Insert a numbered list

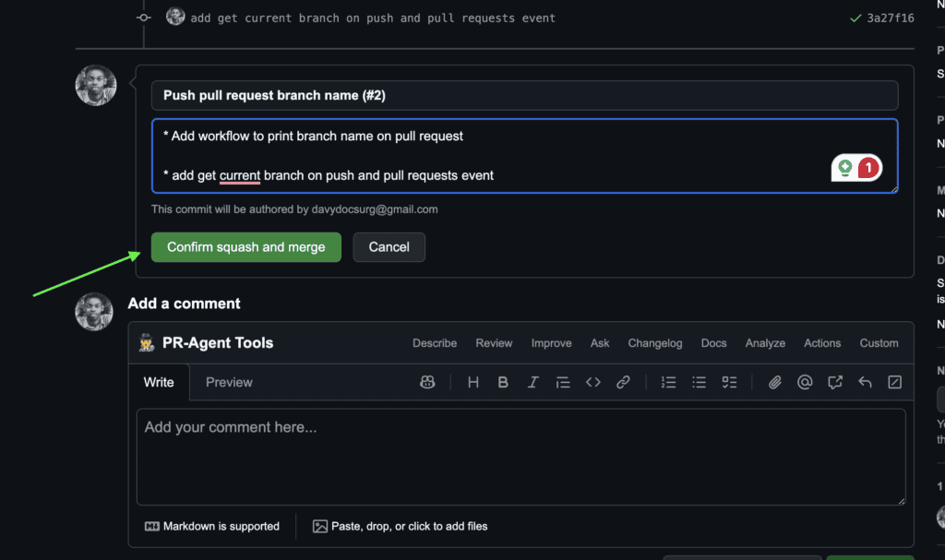point(668,382)
